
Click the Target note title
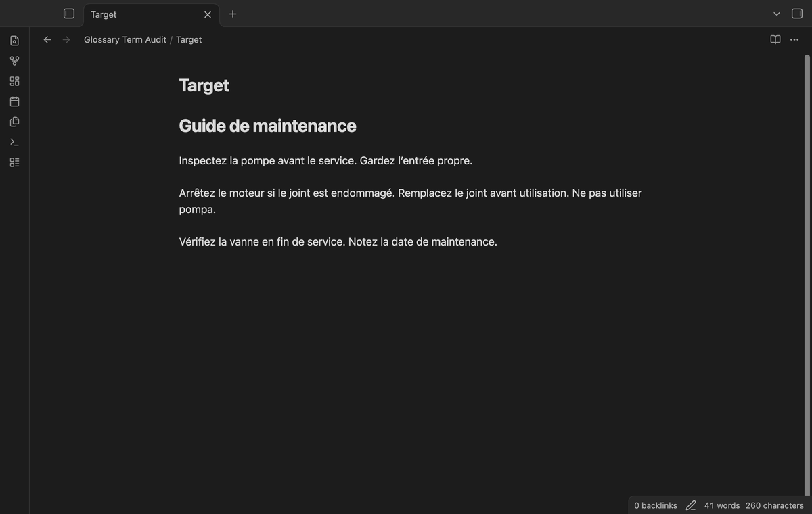point(204,85)
